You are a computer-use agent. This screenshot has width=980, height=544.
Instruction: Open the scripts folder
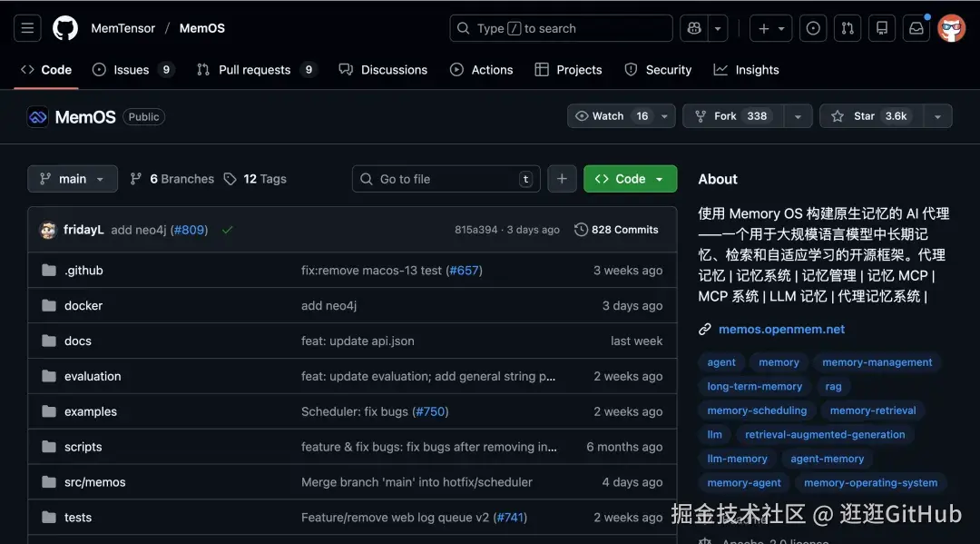[x=83, y=447]
